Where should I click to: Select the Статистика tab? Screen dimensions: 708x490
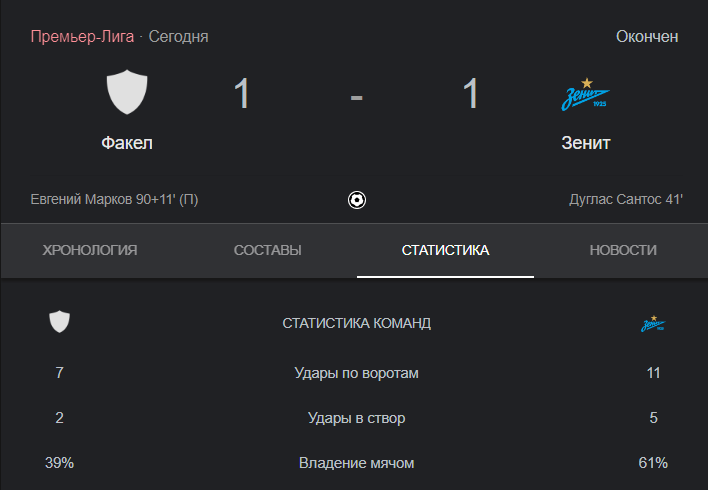[445, 250]
